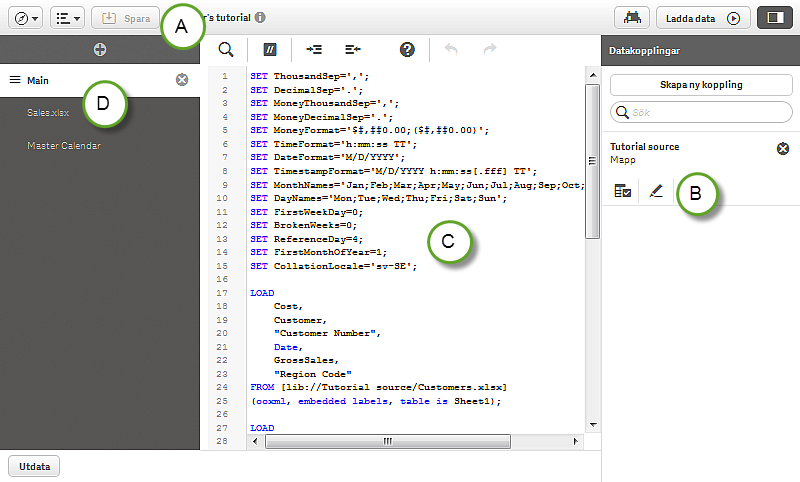Click Ladda data button

703,18
